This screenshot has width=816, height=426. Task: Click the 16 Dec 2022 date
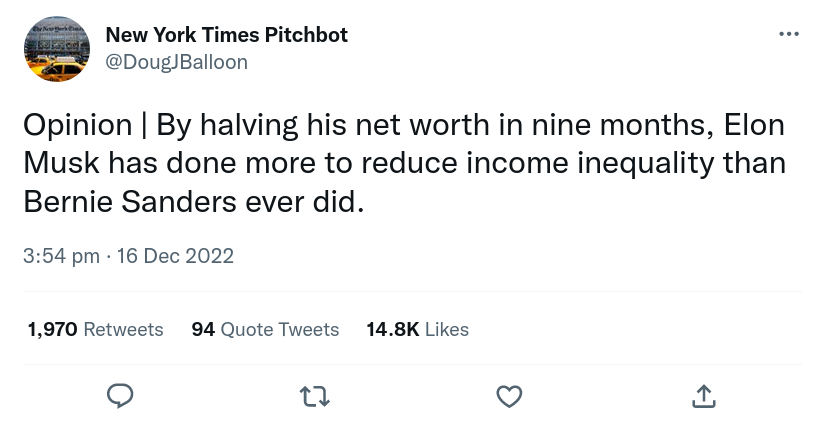[175, 255]
